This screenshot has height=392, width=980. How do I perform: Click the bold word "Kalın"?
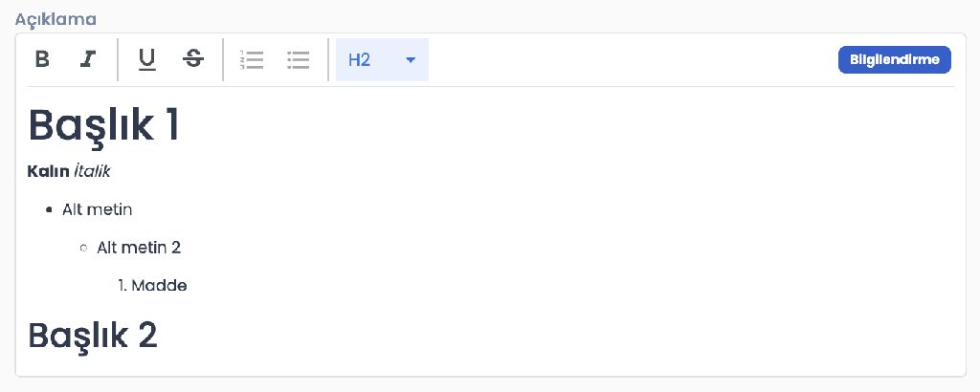coord(48,172)
